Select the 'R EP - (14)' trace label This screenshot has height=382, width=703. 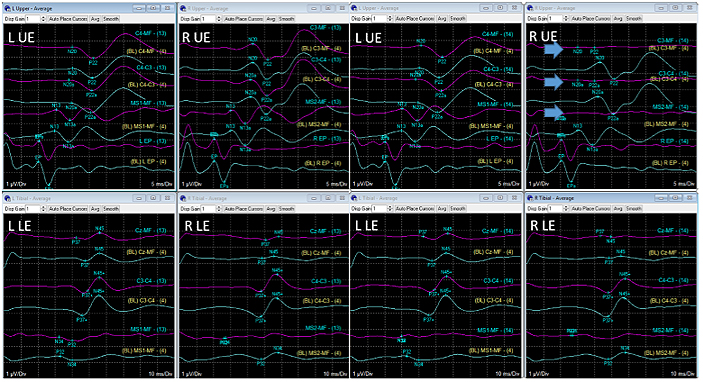tap(674, 141)
